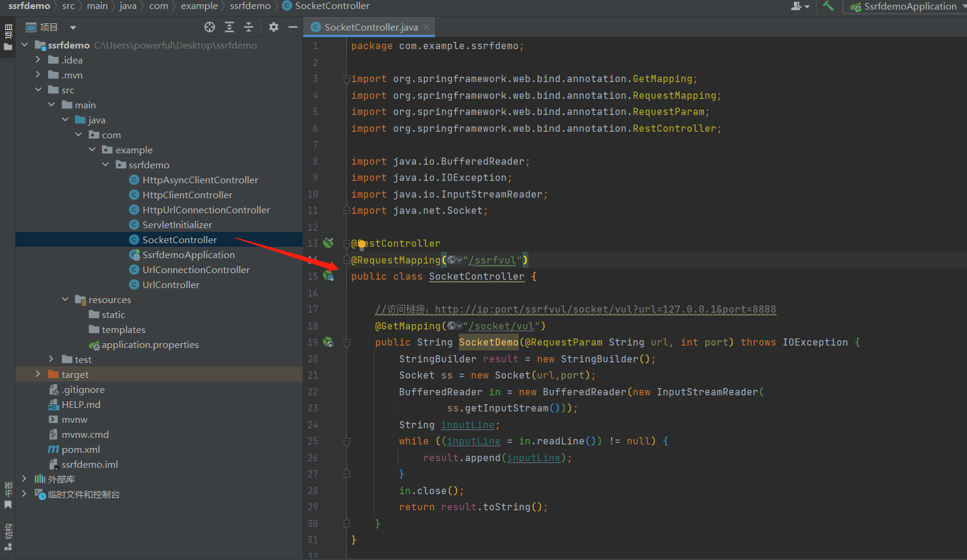This screenshot has width=967, height=560.
Task: Click the 'example' breadcrumb in navigation bar
Action: point(199,6)
